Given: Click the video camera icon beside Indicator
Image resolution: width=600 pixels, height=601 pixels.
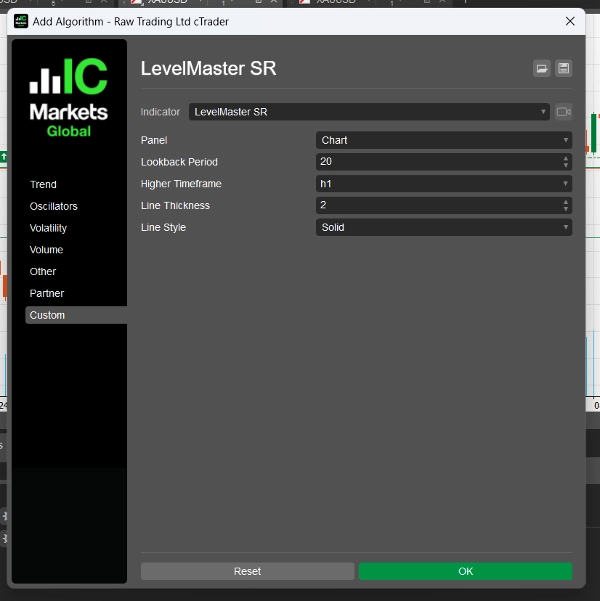Looking at the screenshot, I should click(564, 112).
